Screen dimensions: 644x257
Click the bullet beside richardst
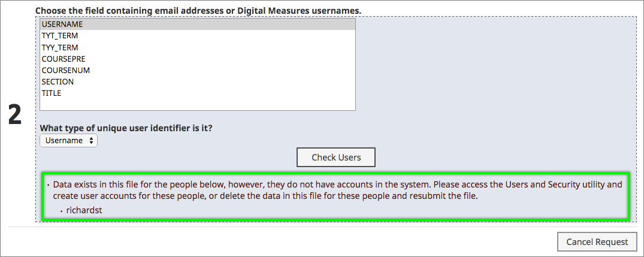[x=61, y=211]
